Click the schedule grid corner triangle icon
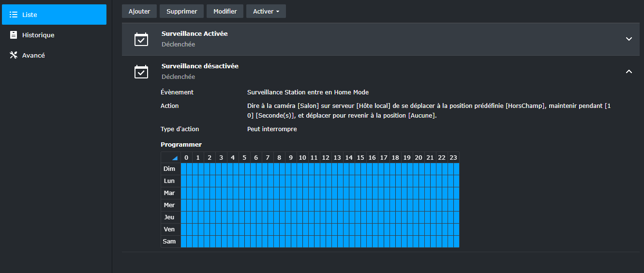 tap(175, 158)
